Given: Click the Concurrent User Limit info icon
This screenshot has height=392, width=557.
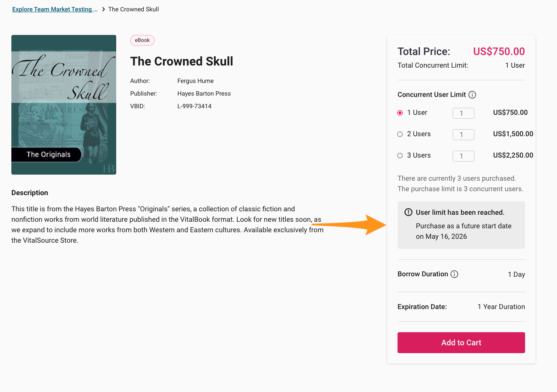Looking at the screenshot, I should click(x=472, y=95).
